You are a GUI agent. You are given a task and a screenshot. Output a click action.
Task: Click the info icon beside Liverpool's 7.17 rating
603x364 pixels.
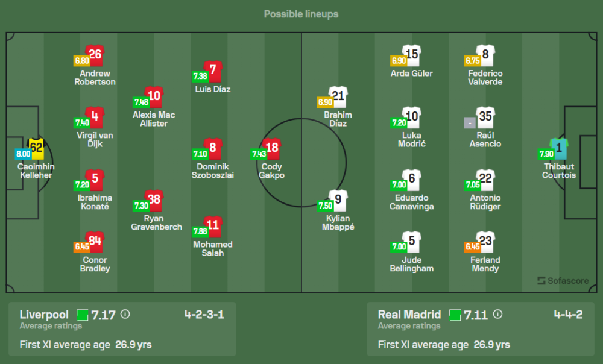(x=125, y=314)
